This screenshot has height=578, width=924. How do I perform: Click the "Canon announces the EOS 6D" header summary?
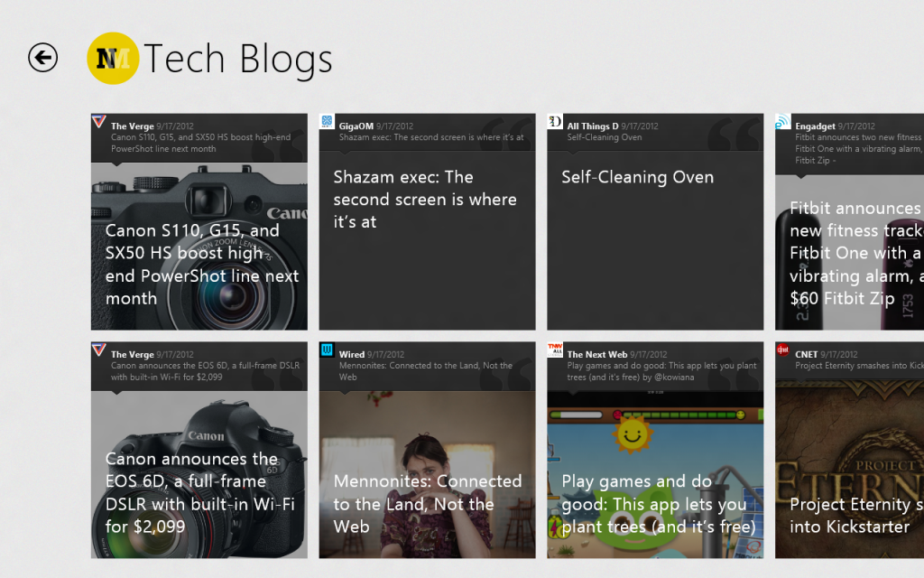point(205,371)
